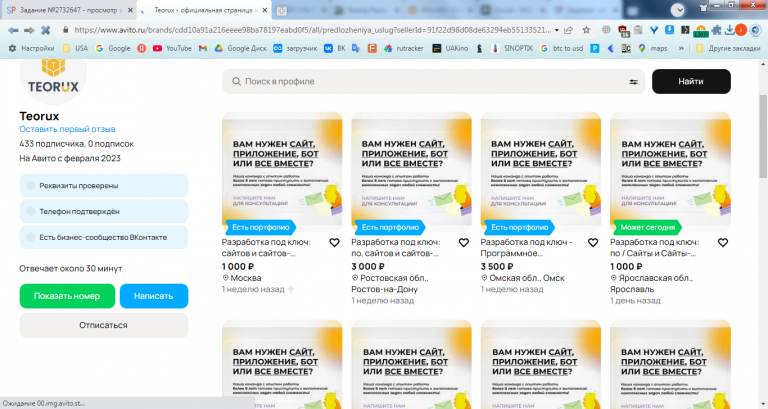Open the Есть бизнес-сообщество ВКонтакте badge

[104, 237]
